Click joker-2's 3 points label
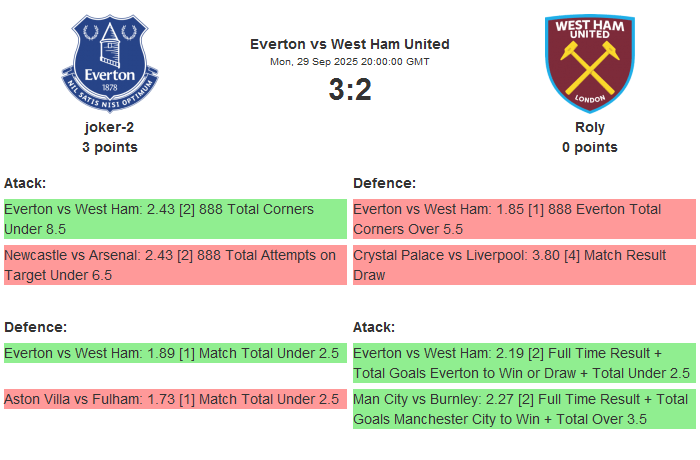Viewport: 700px width, 460px height. click(110, 147)
